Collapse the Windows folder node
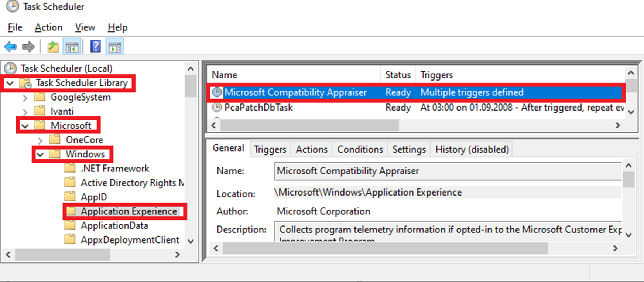This screenshot has width=644, height=282. [x=40, y=154]
